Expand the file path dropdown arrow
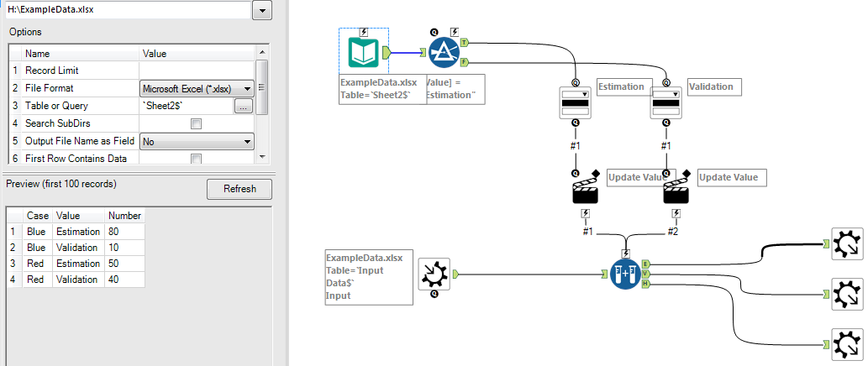 262,10
